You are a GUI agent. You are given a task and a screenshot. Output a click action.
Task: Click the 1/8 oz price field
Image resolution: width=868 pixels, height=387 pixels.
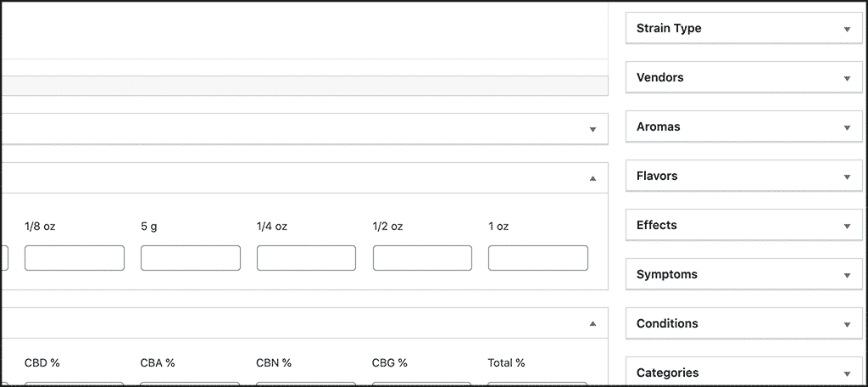(x=75, y=258)
